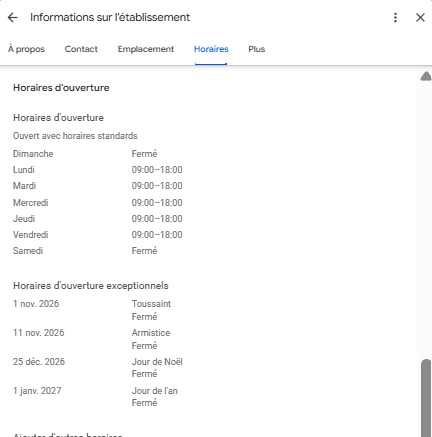Open the three-dot more options menu
The height and width of the screenshot is (437, 432).
[x=395, y=17]
